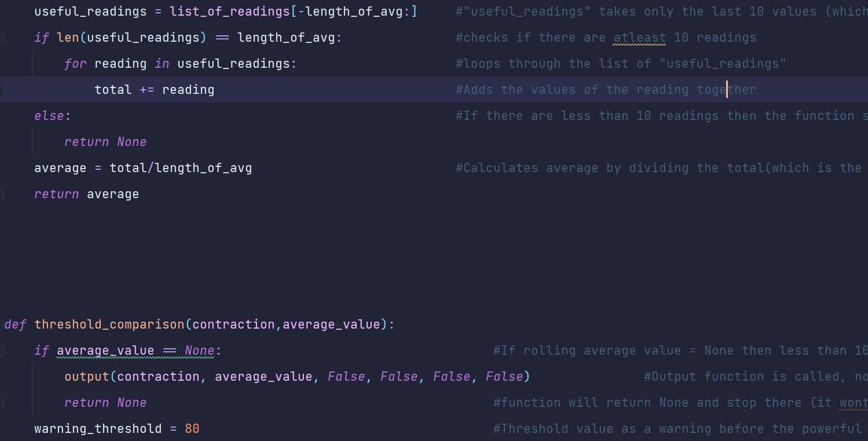Click the underlined 'average_value' in if statement
This screenshot has width=868, height=441.
pyautogui.click(x=105, y=351)
